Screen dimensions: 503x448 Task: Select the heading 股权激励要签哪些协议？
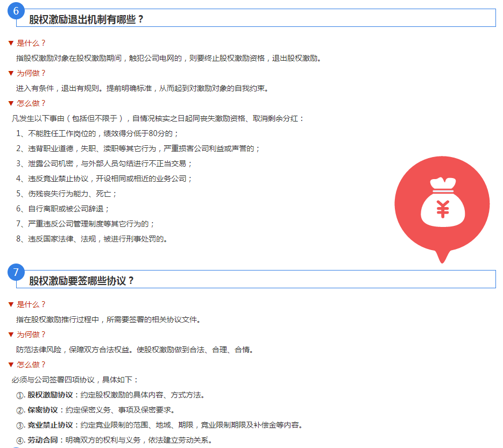click(x=82, y=281)
